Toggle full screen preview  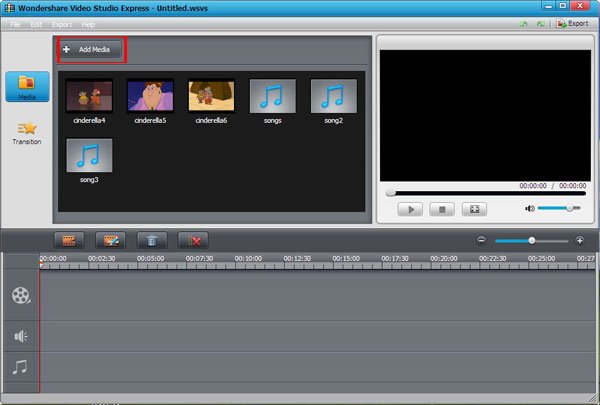click(474, 209)
